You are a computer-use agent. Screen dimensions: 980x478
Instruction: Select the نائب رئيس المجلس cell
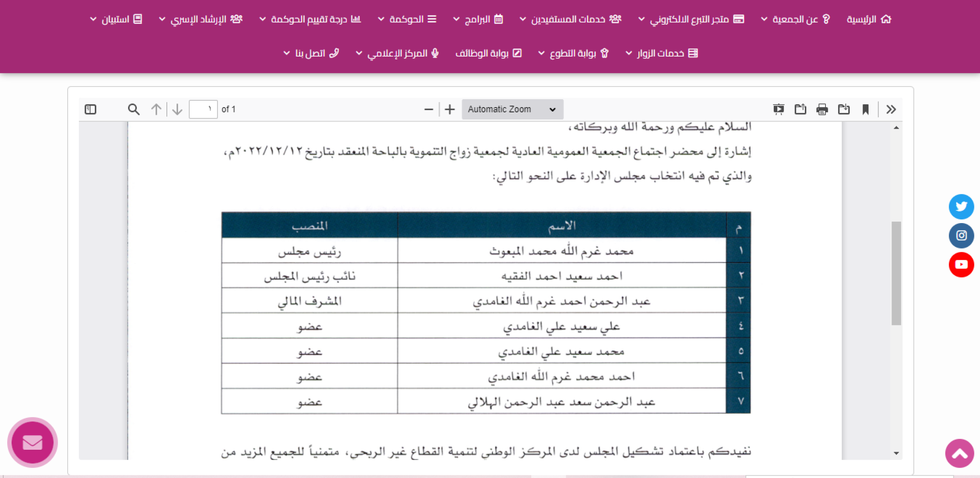[x=309, y=276]
